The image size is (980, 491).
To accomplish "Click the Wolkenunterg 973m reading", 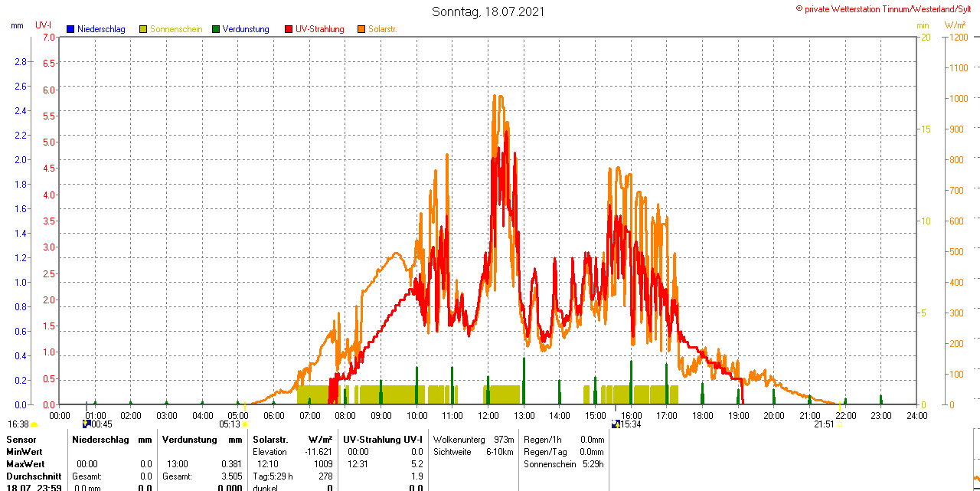I will tap(473, 440).
